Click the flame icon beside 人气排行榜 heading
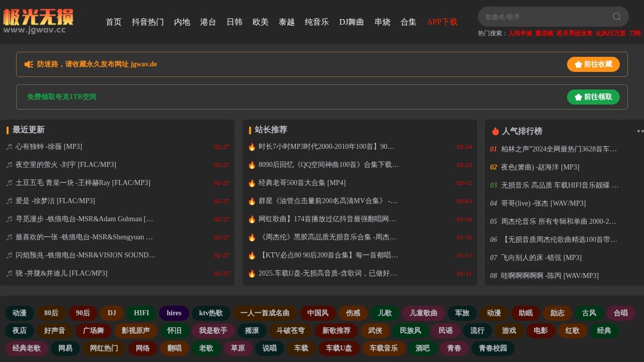The height and width of the screenshot is (362, 644). coord(495,131)
